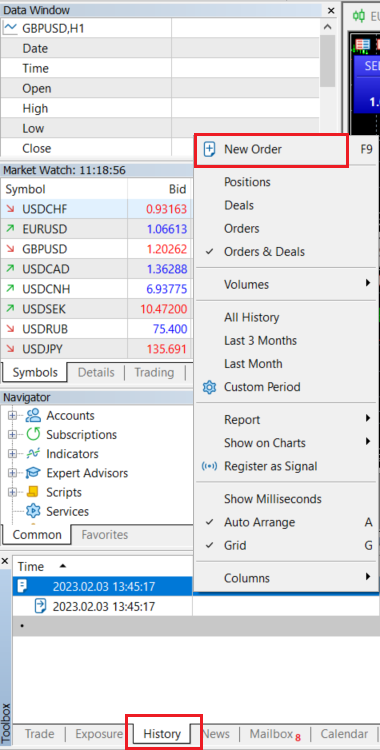Click the New Order plus icon
This screenshot has width=380, height=750.
[210, 149]
